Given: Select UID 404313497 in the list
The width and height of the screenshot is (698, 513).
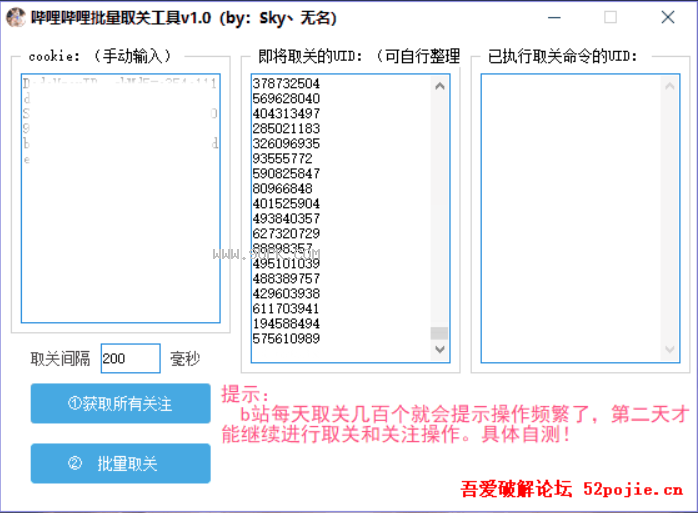Looking at the screenshot, I should 286,114.
